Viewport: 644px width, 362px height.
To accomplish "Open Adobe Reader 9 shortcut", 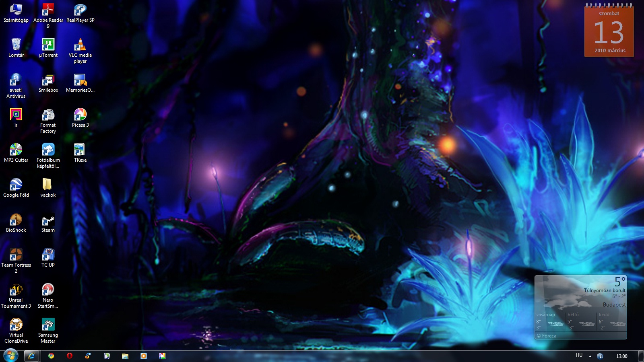I will point(48,15).
